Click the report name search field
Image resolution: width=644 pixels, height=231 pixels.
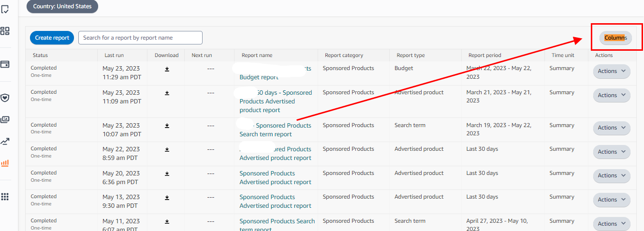click(140, 38)
